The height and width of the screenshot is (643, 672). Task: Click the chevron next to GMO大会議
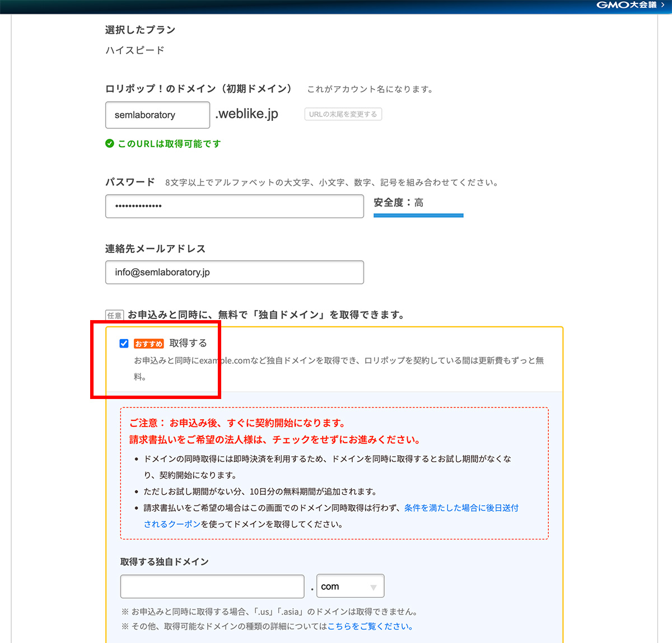pyautogui.click(x=662, y=5)
